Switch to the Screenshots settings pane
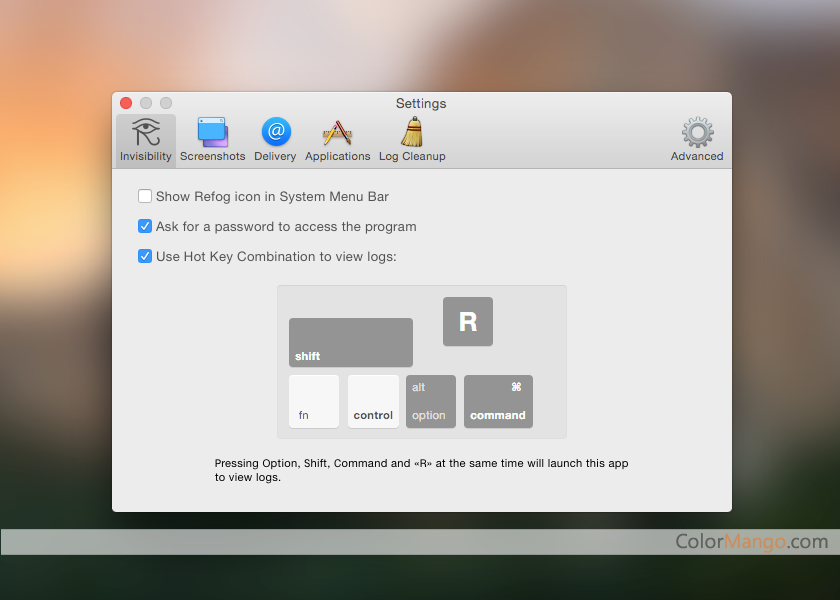The width and height of the screenshot is (840, 600). (212, 139)
